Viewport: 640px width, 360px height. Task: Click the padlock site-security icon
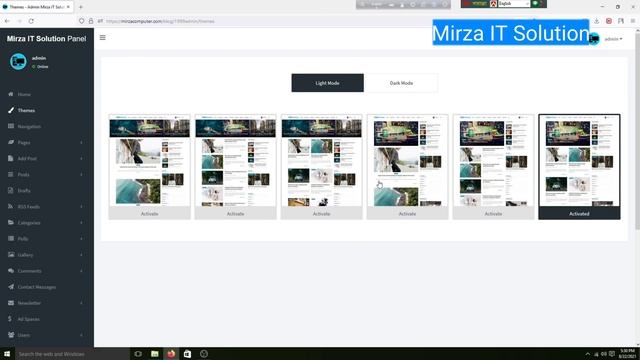(91, 21)
